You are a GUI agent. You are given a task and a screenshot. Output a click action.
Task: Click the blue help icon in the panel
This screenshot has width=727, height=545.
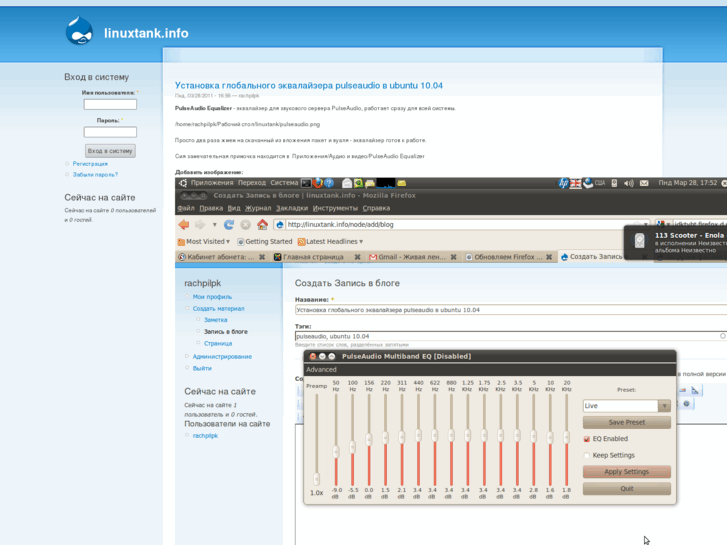tap(329, 183)
